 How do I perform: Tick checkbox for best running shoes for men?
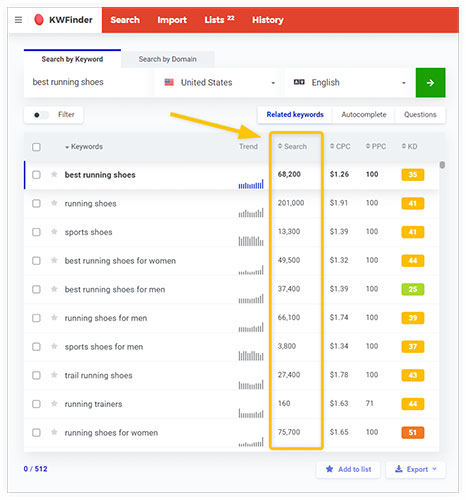36,289
